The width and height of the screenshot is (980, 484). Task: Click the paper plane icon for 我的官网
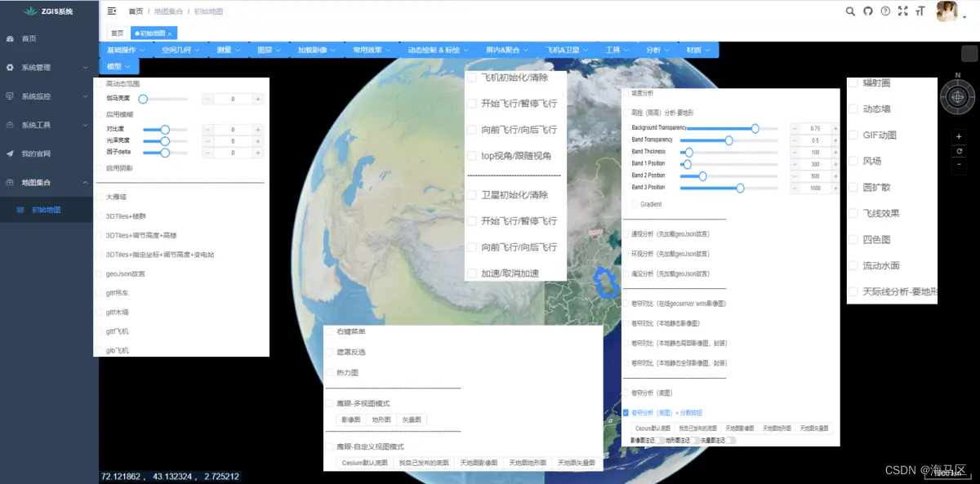coord(10,153)
